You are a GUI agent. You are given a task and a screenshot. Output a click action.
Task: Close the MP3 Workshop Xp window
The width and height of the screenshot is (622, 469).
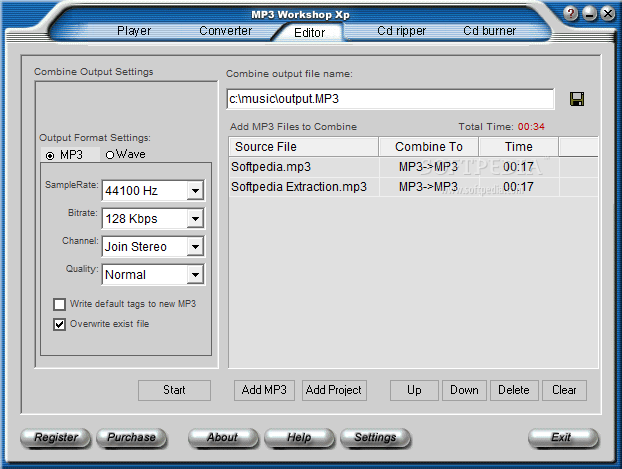pyautogui.click(x=608, y=14)
